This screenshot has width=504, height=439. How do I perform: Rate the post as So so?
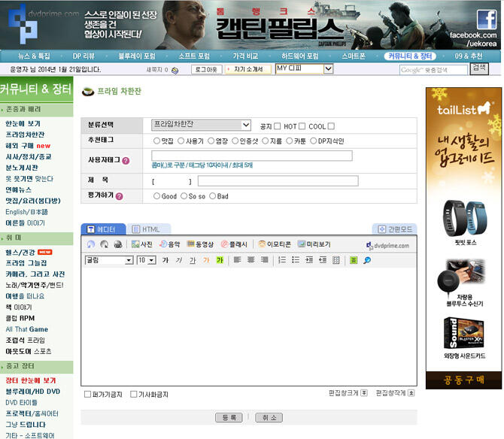pos(184,196)
